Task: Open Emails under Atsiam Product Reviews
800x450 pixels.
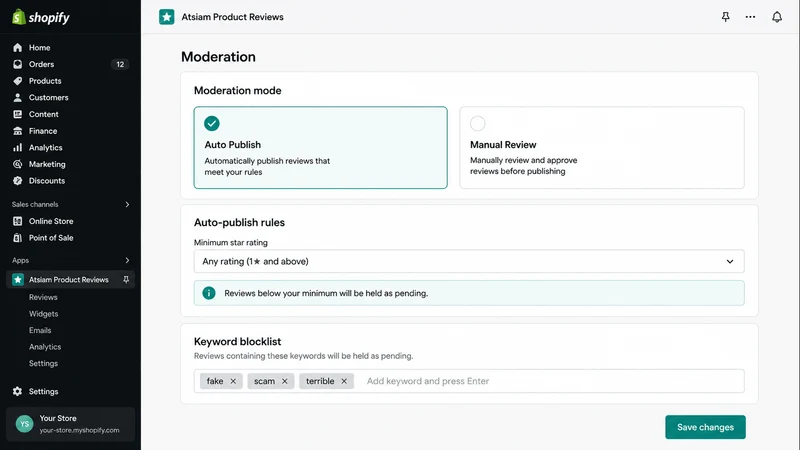Action: coord(40,330)
